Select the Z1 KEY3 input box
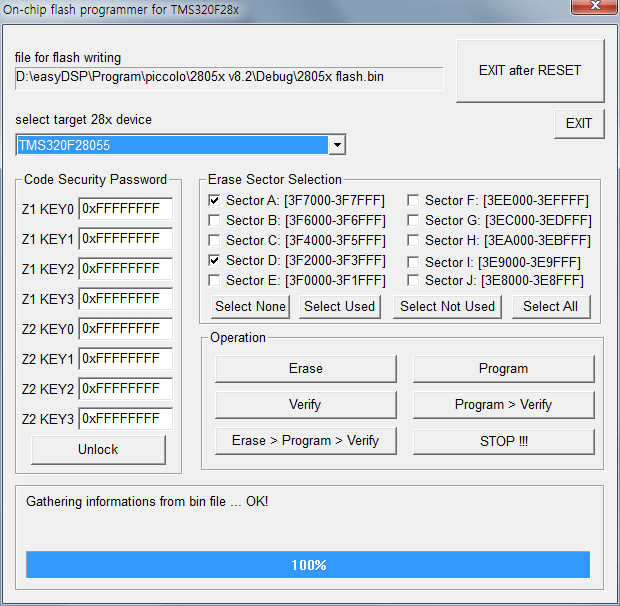 126,299
